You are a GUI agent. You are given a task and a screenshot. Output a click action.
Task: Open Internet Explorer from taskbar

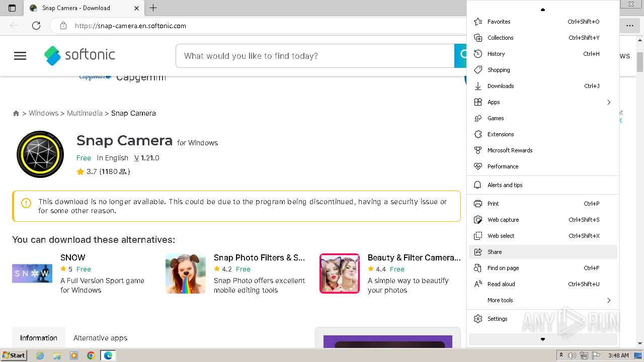40,355
